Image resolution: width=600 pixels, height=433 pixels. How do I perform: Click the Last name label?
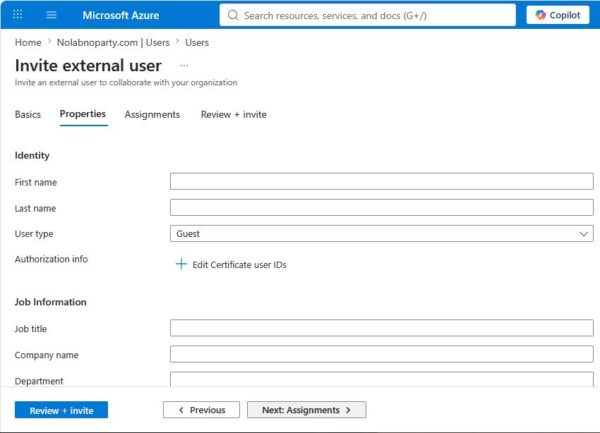pos(35,208)
